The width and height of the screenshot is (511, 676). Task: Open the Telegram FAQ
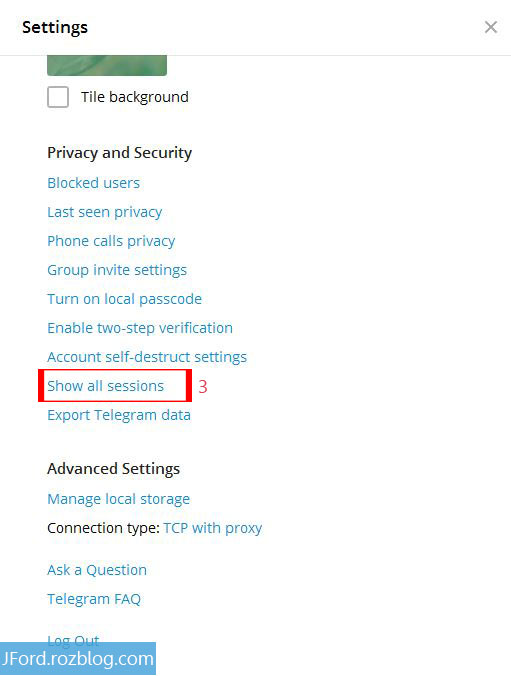tap(94, 599)
